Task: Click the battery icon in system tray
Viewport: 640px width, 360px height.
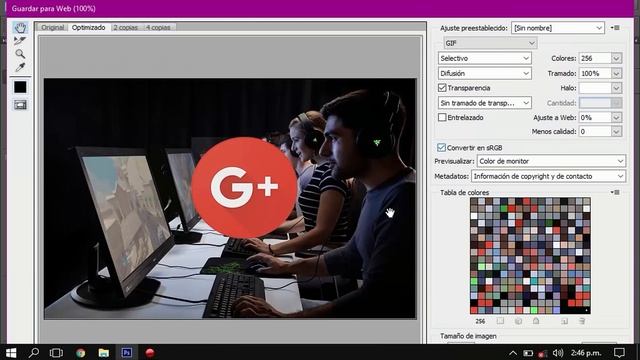Action: pyautogui.click(x=528, y=353)
